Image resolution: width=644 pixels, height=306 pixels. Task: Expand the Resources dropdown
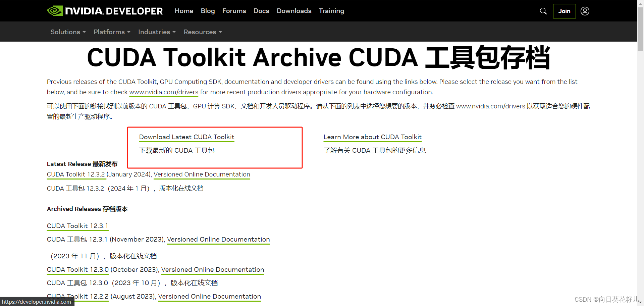(x=203, y=32)
